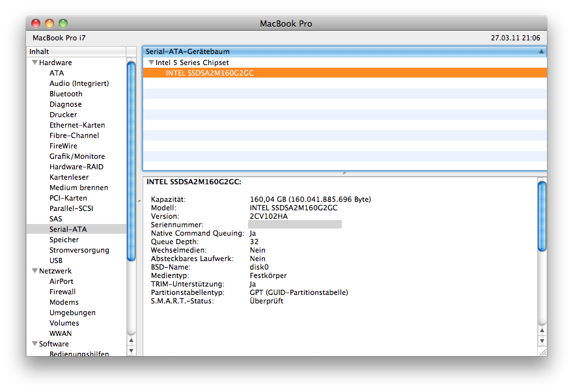Show Grafik/Monitore details
This screenshot has height=392, width=573.
[x=77, y=156]
